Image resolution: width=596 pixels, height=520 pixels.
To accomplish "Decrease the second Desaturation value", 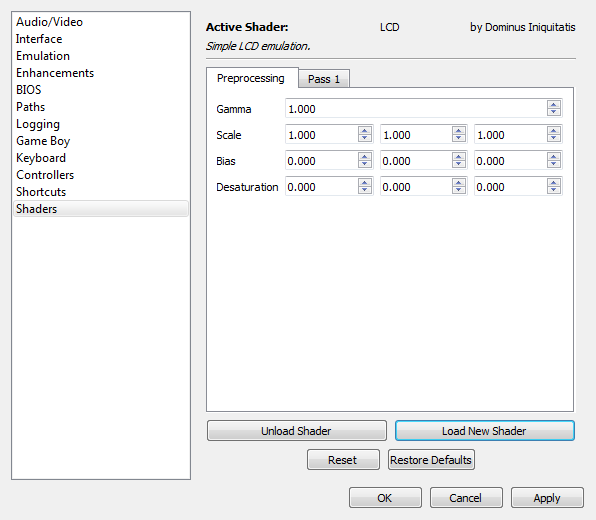I will pos(459,190).
